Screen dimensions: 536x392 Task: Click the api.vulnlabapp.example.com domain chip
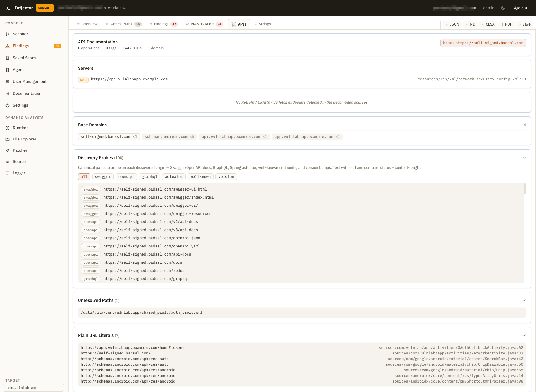tap(234, 137)
